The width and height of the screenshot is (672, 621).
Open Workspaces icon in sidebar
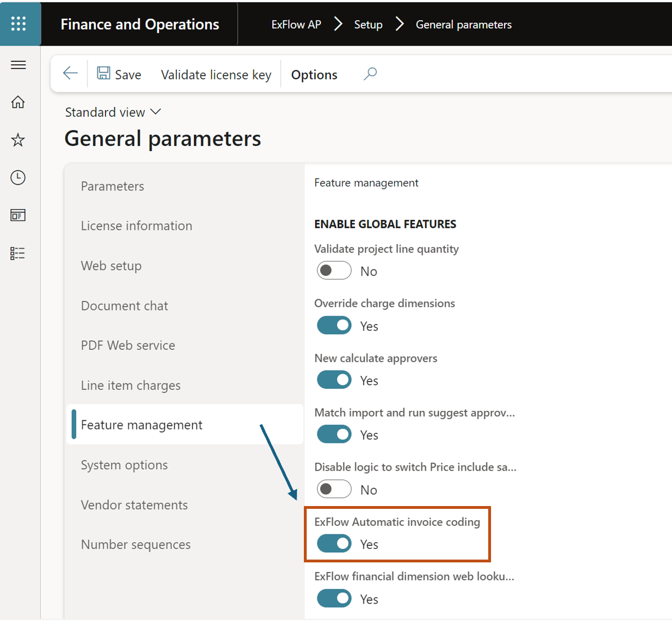[18, 215]
